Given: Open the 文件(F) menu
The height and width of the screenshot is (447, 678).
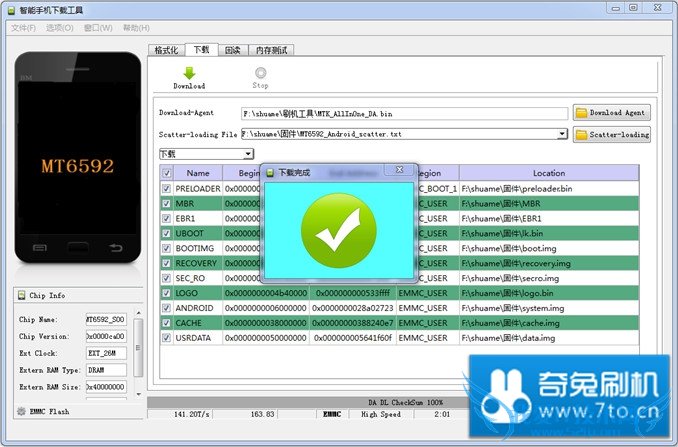Looking at the screenshot, I should click(x=23, y=28).
